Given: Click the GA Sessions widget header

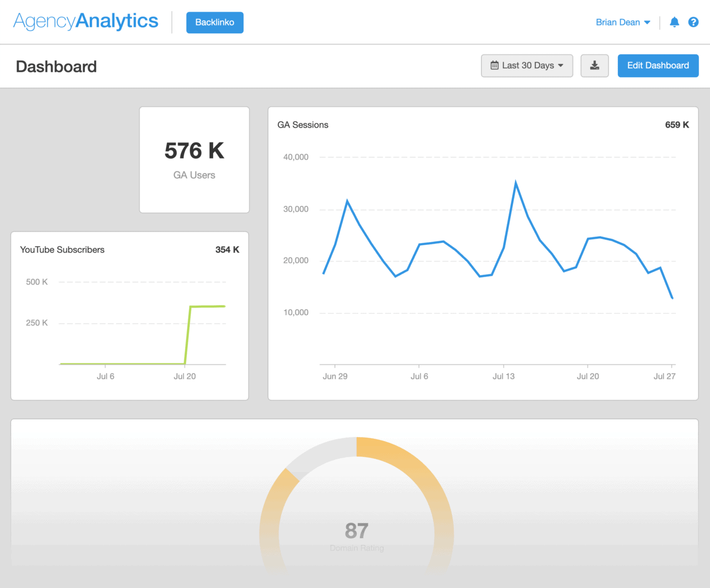Looking at the screenshot, I should click(303, 125).
